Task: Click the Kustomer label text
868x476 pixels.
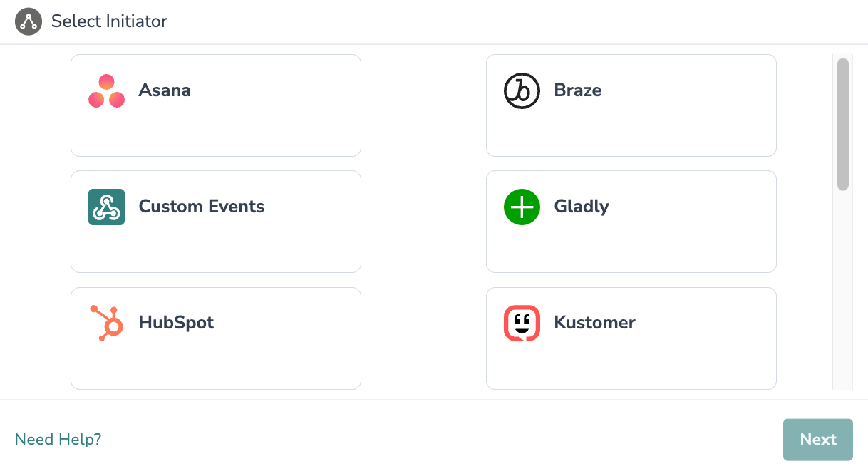Action: pyautogui.click(x=594, y=323)
